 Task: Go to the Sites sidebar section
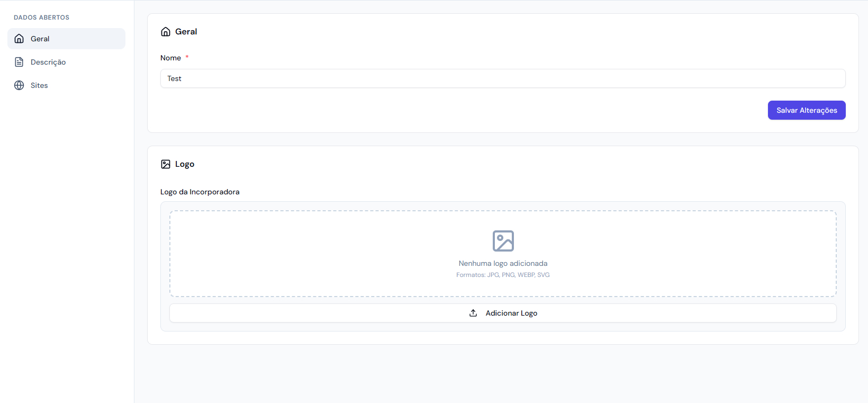coord(39,85)
